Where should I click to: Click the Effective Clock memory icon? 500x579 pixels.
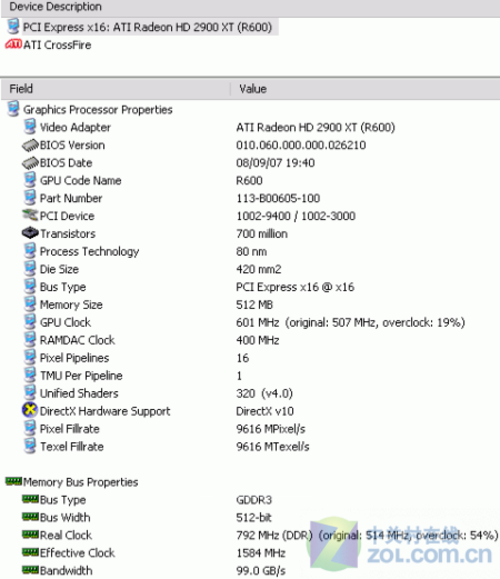[30, 552]
